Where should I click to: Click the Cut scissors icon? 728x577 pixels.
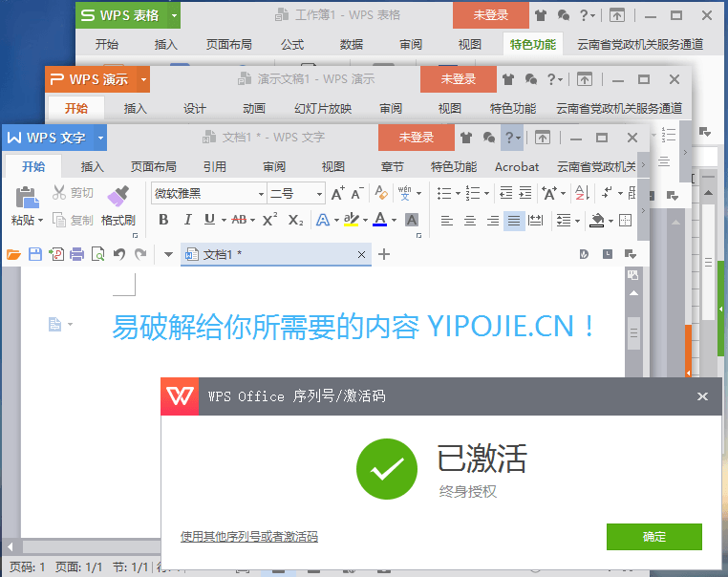click(x=59, y=192)
